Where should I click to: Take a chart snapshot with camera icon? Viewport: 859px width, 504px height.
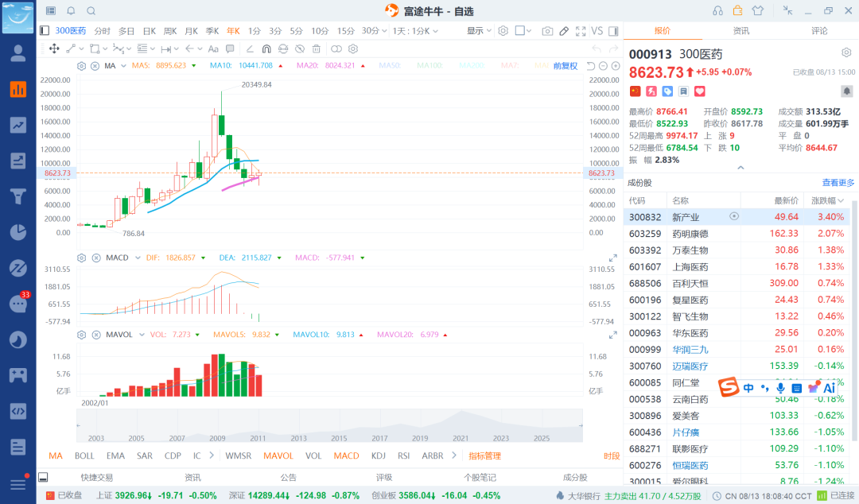[547, 31]
